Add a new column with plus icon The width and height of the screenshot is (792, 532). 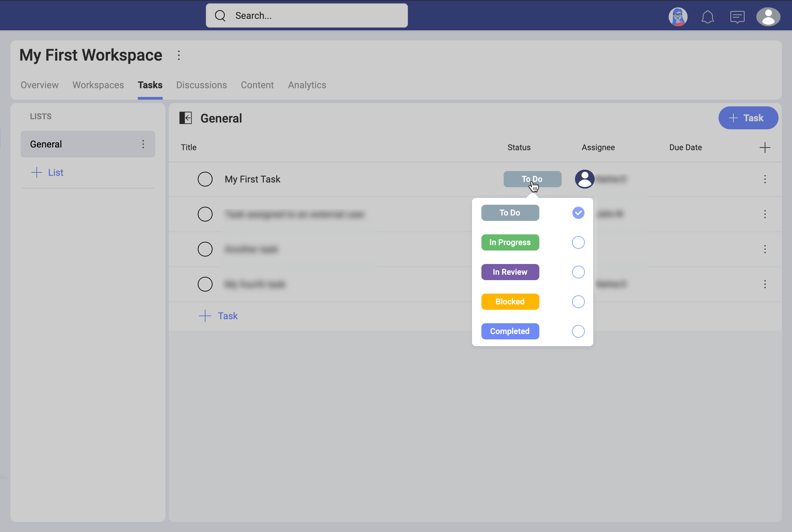(x=764, y=147)
